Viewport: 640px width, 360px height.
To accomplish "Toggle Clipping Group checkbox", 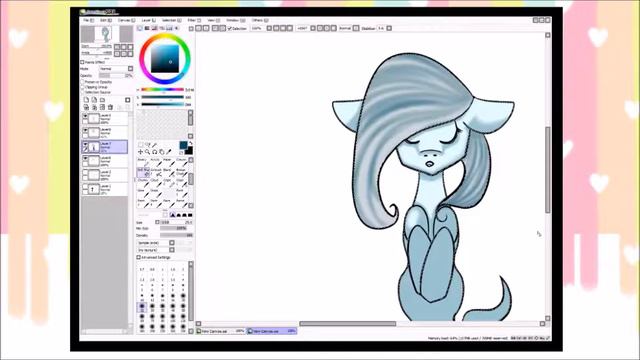I will coord(82,87).
